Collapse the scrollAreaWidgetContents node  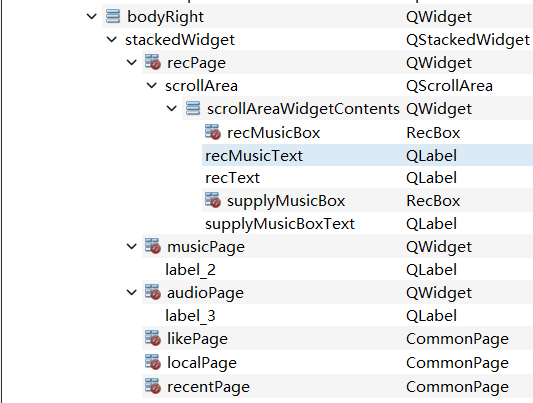(172, 109)
